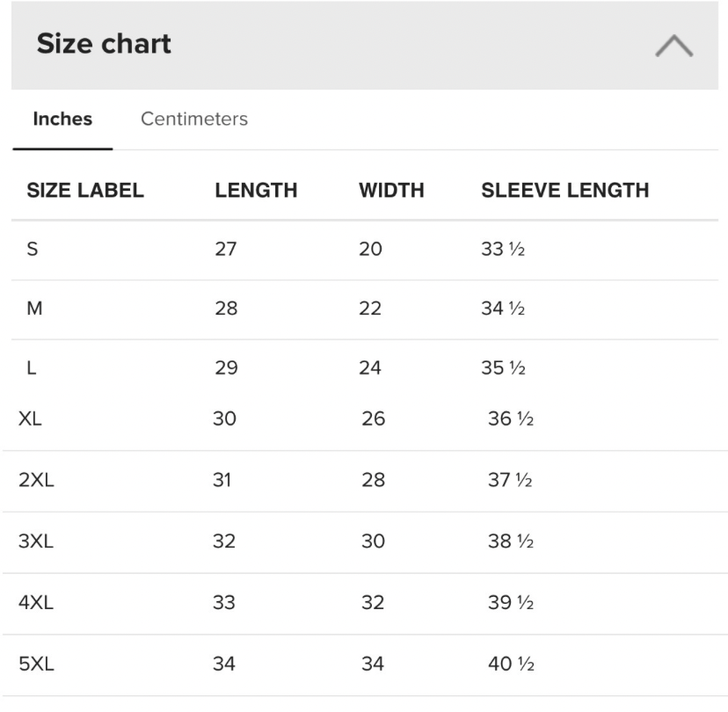The width and height of the screenshot is (728, 712).
Task: Click the 33 ½ sleeve length value
Action: 503,249
